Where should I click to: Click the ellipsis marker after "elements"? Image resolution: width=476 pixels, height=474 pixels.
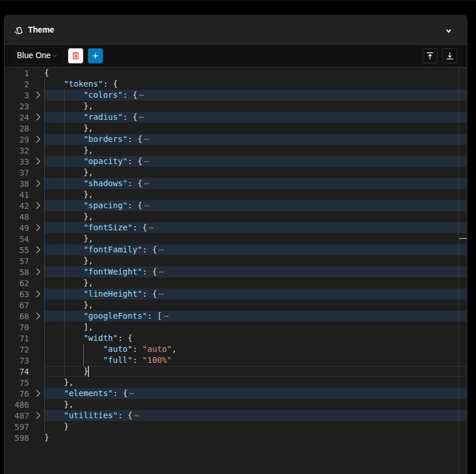(133, 393)
